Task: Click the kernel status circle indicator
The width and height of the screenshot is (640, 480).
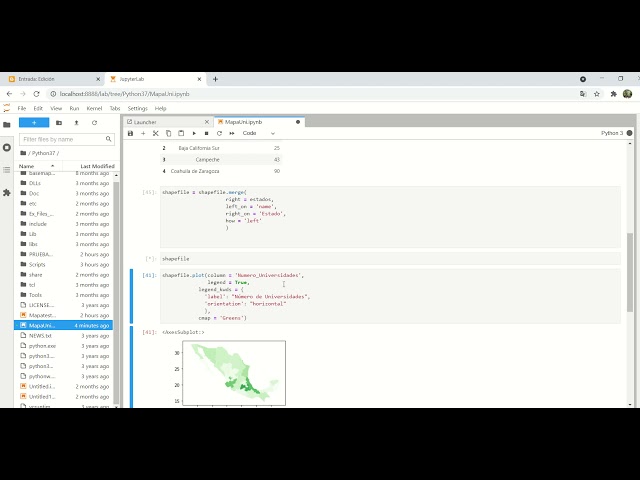Action: (629, 133)
